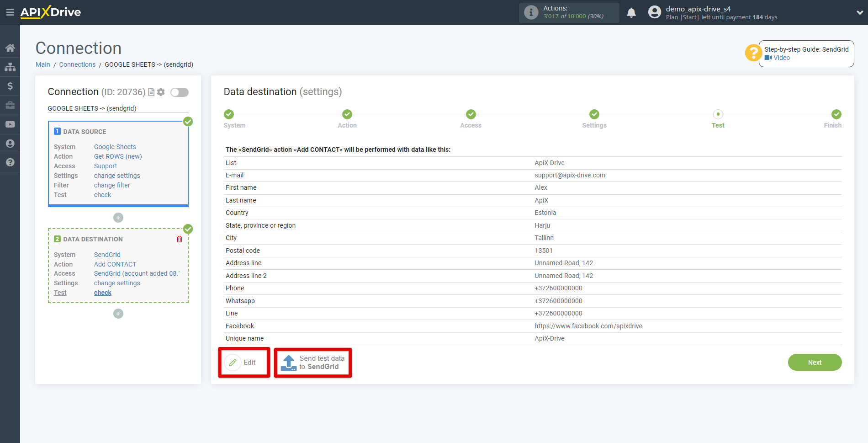Click the support@apix-drive.com value
The width and height of the screenshot is (868, 443).
570,175
